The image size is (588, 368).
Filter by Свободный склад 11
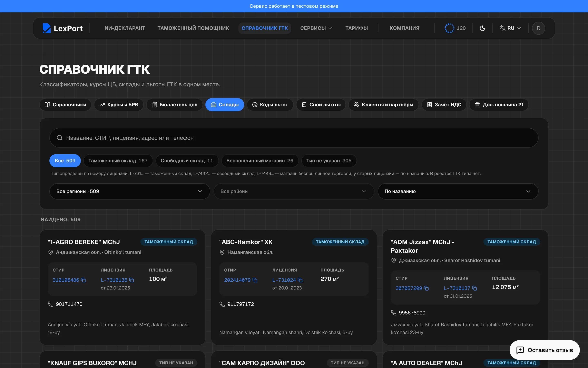[187, 161]
